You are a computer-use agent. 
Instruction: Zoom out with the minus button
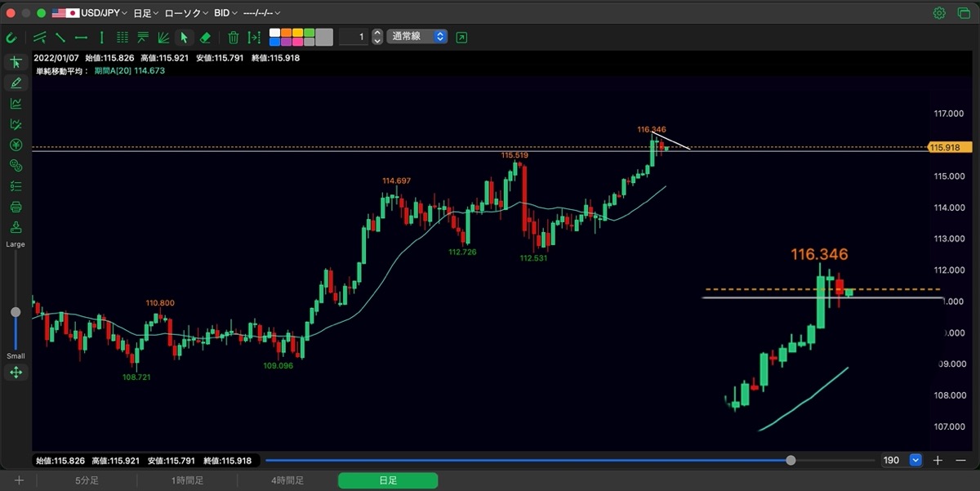pyautogui.click(x=960, y=461)
